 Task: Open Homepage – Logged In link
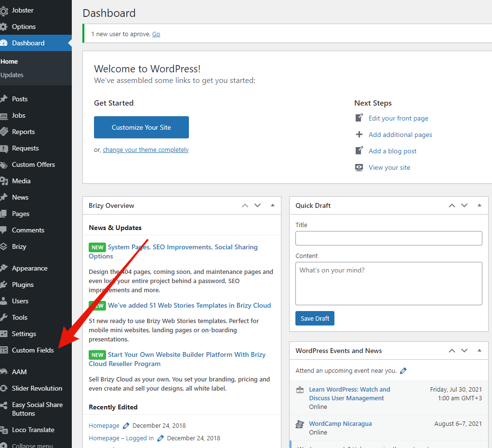[x=121, y=438]
